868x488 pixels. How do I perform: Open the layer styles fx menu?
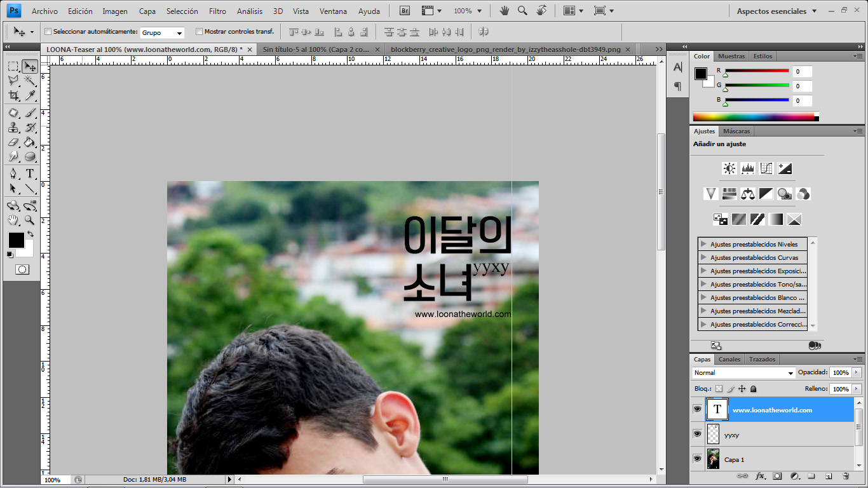click(x=760, y=476)
